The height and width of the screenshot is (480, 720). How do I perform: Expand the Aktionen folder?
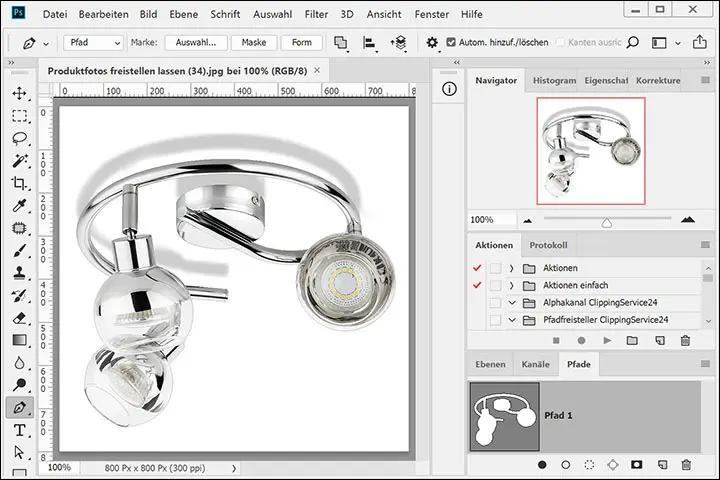511,268
